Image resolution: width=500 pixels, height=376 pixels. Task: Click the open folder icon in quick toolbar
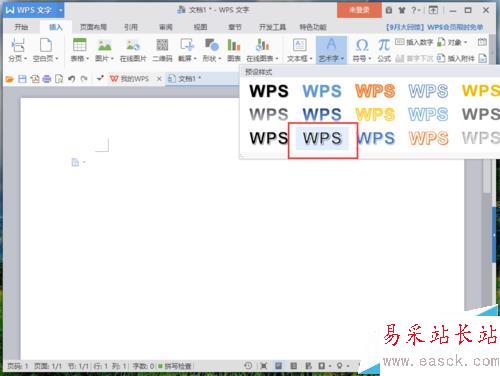[x=9, y=79]
